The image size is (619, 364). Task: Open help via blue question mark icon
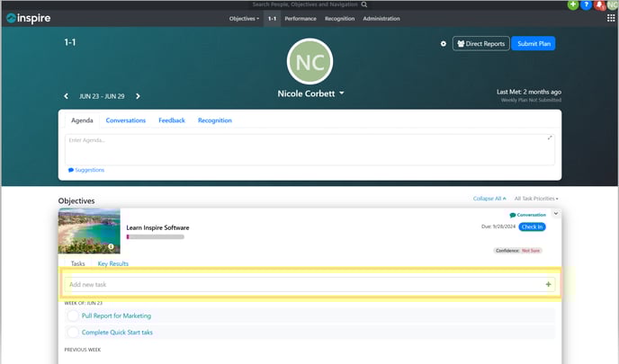(586, 5)
